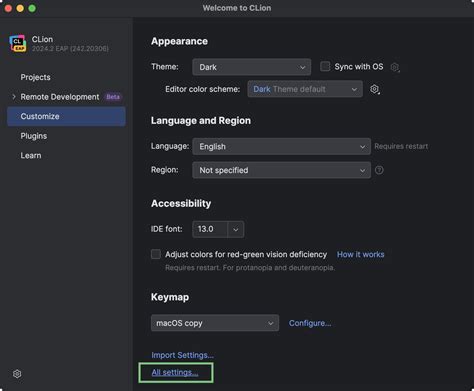Click the Appearance heading
The width and height of the screenshot is (474, 391).
179,41
